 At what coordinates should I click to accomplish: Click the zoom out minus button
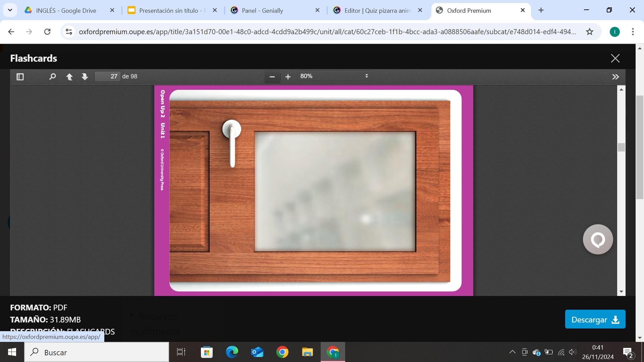[x=272, y=77]
